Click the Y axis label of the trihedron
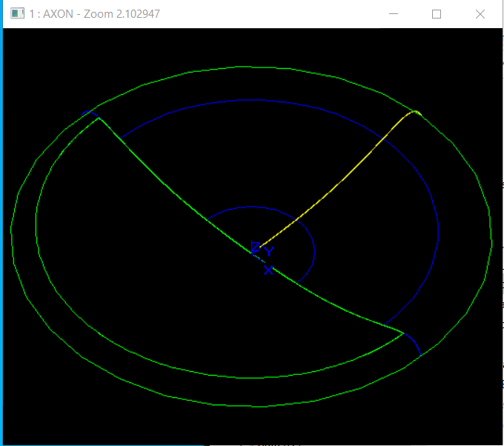This screenshot has width=504, height=446. click(x=270, y=252)
